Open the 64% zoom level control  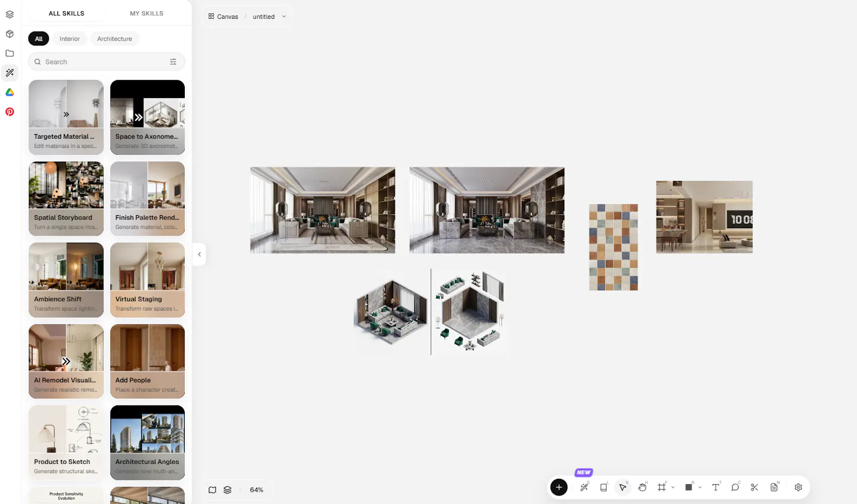point(257,490)
